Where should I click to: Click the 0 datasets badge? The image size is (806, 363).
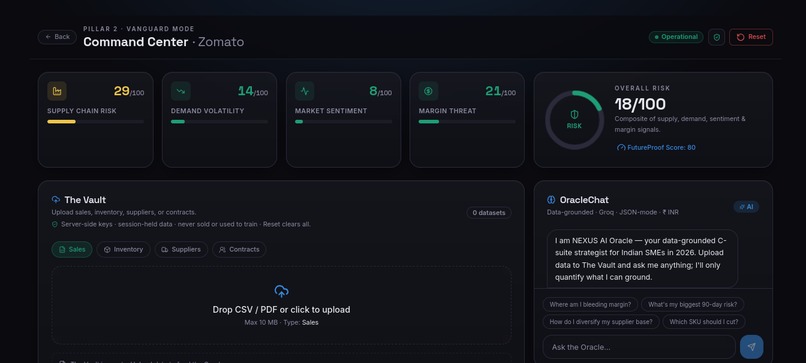click(x=489, y=213)
